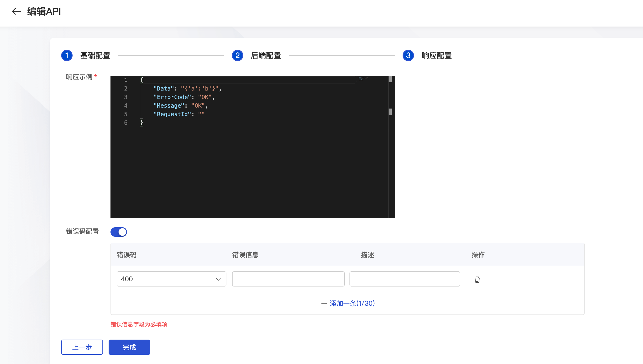Open the 400 error code dropdown
643x364 pixels.
click(171, 279)
